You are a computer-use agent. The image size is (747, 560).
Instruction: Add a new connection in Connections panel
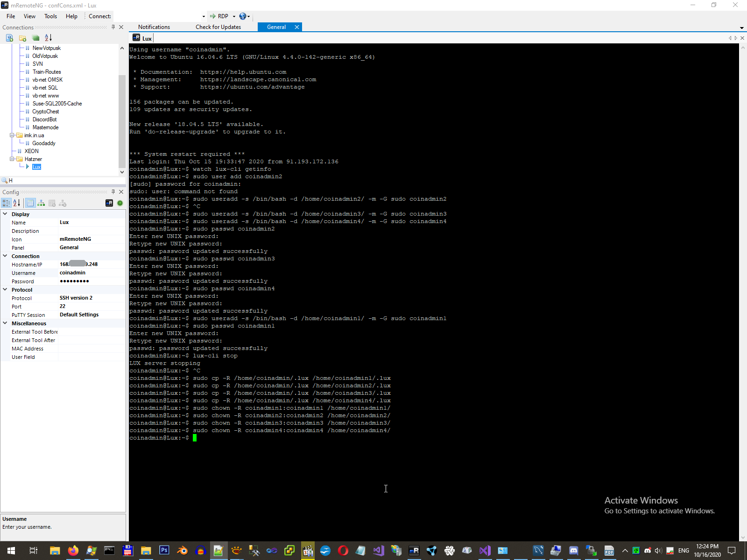tap(9, 38)
